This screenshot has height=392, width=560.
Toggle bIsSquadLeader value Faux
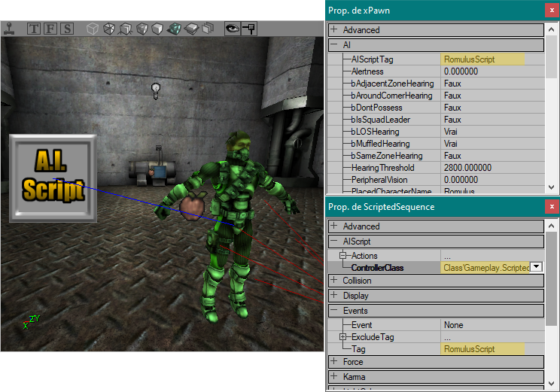pos(452,120)
